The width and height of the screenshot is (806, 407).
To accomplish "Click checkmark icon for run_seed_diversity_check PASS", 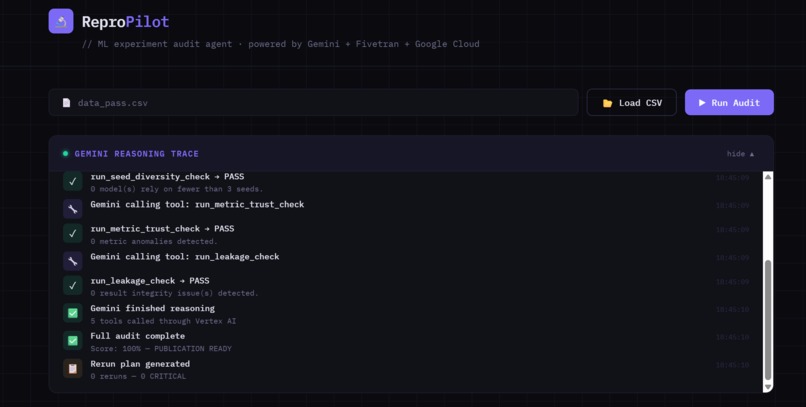I will click(72, 181).
